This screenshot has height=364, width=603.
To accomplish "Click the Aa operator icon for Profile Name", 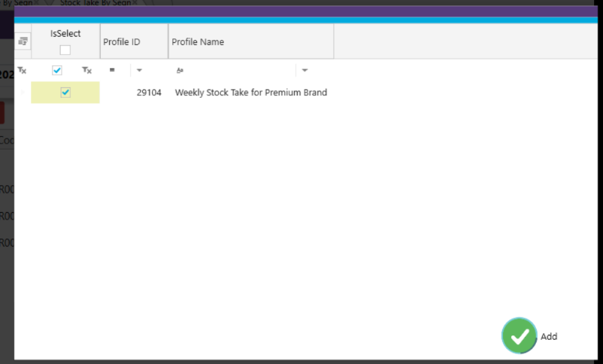I will pyautogui.click(x=180, y=70).
